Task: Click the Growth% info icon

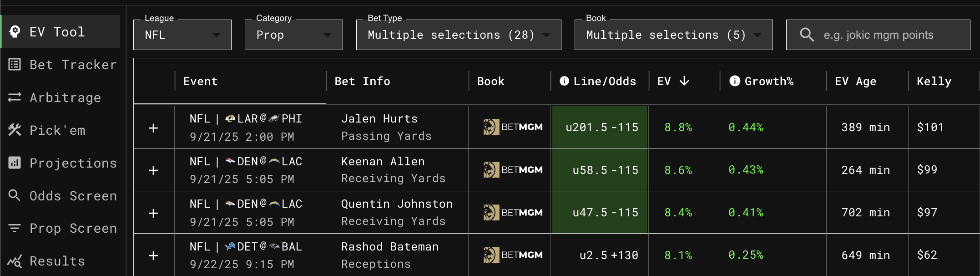Action: pyautogui.click(x=734, y=81)
